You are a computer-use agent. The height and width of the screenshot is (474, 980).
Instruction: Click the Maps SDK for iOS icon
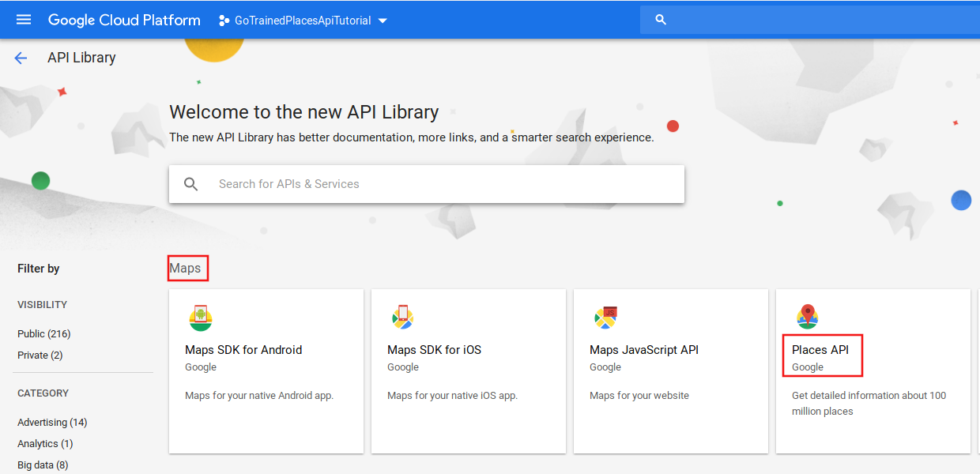pos(403,318)
